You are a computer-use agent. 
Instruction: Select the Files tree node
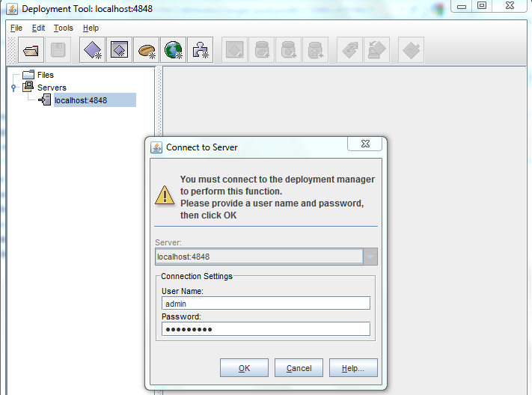(x=45, y=75)
